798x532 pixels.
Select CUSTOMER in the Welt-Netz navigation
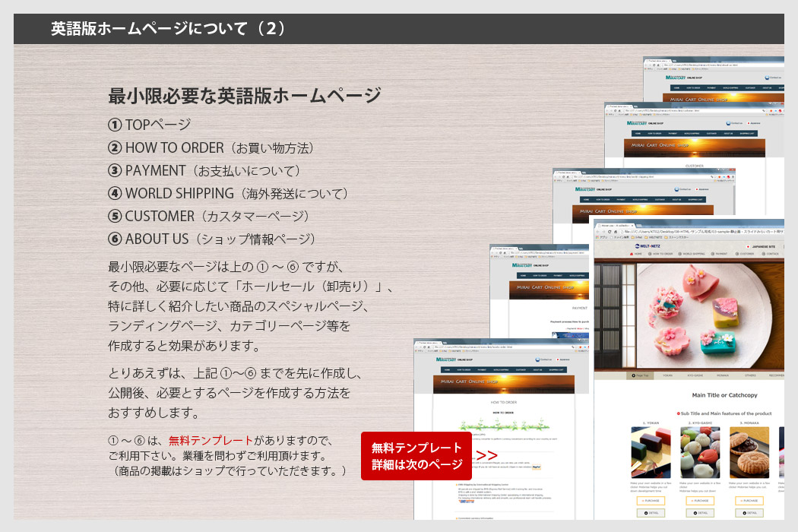pos(745,254)
